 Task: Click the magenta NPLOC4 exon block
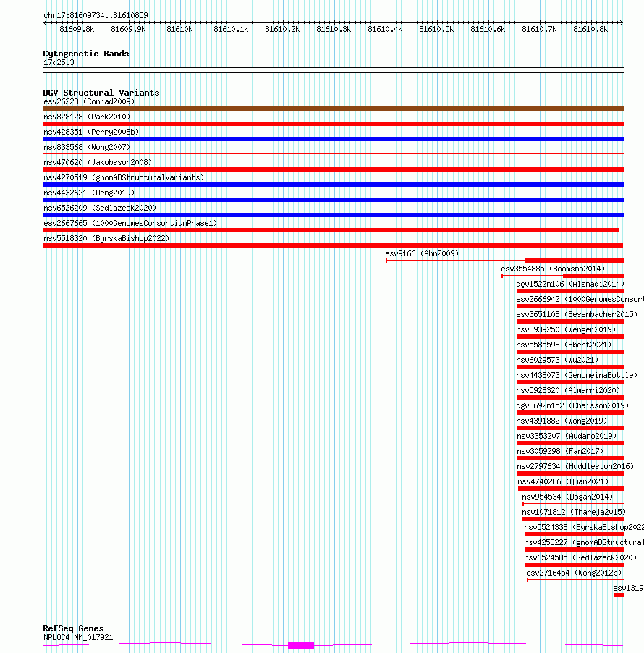[301, 646]
